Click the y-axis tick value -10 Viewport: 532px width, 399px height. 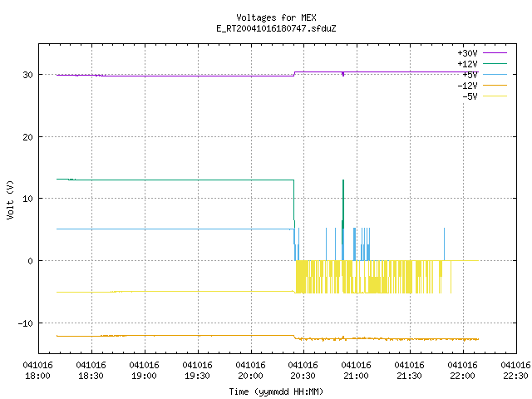coord(26,323)
